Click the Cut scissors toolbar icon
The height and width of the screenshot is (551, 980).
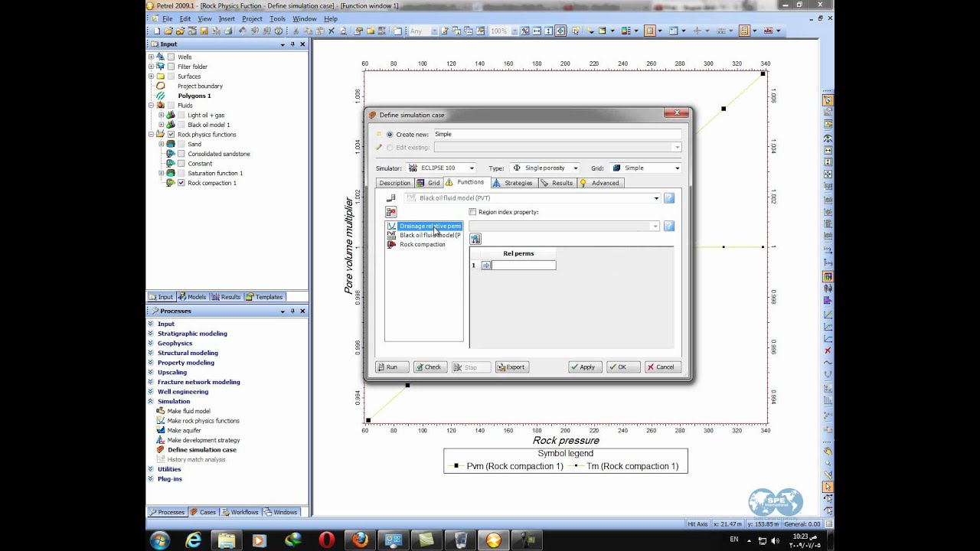(x=296, y=31)
